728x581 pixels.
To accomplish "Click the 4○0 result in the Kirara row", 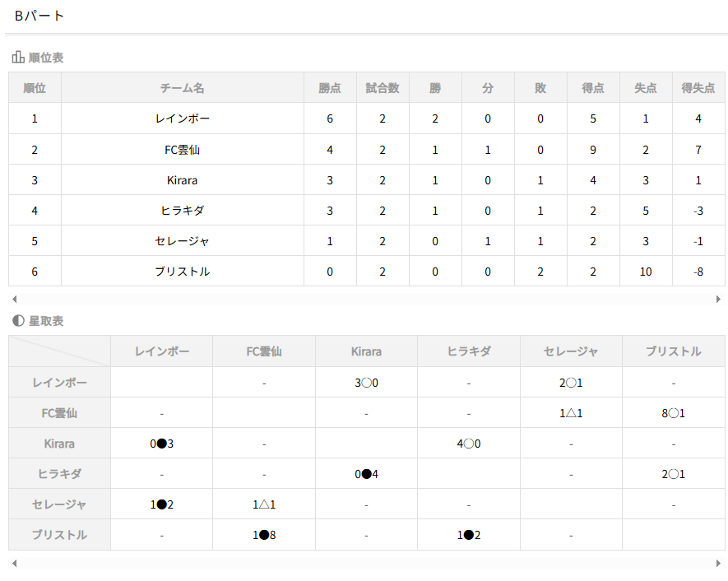I will pos(468,444).
